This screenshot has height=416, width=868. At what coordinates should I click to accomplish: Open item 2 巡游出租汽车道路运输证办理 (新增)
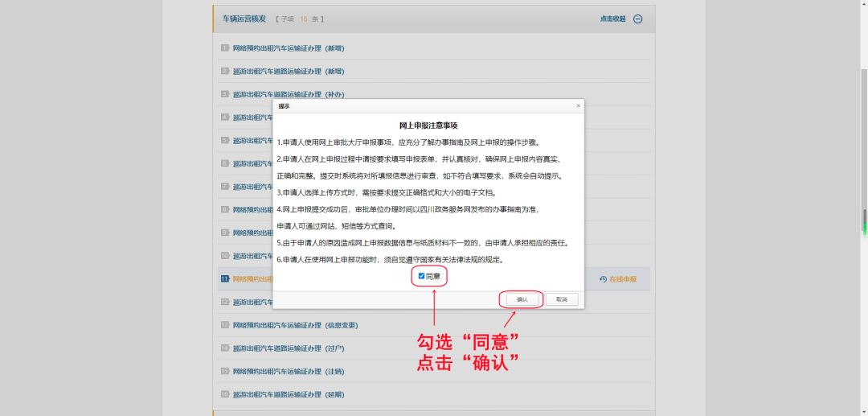288,72
